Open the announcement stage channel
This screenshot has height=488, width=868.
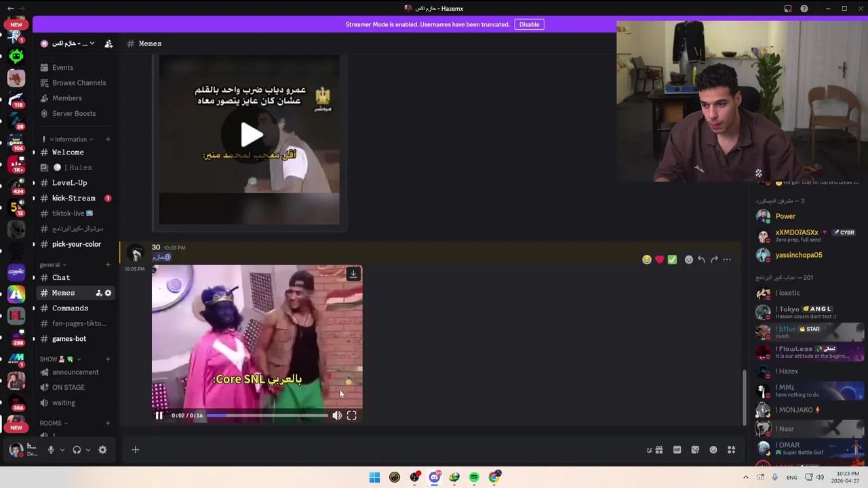[x=75, y=372]
